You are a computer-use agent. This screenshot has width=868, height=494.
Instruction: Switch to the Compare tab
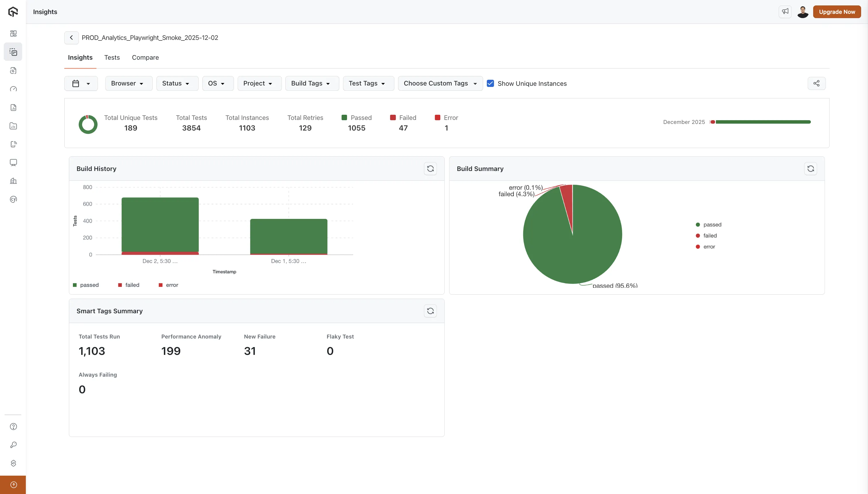145,57
